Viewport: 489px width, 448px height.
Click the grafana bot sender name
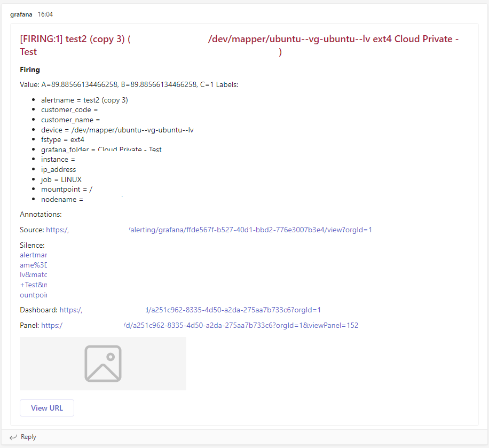(21, 14)
